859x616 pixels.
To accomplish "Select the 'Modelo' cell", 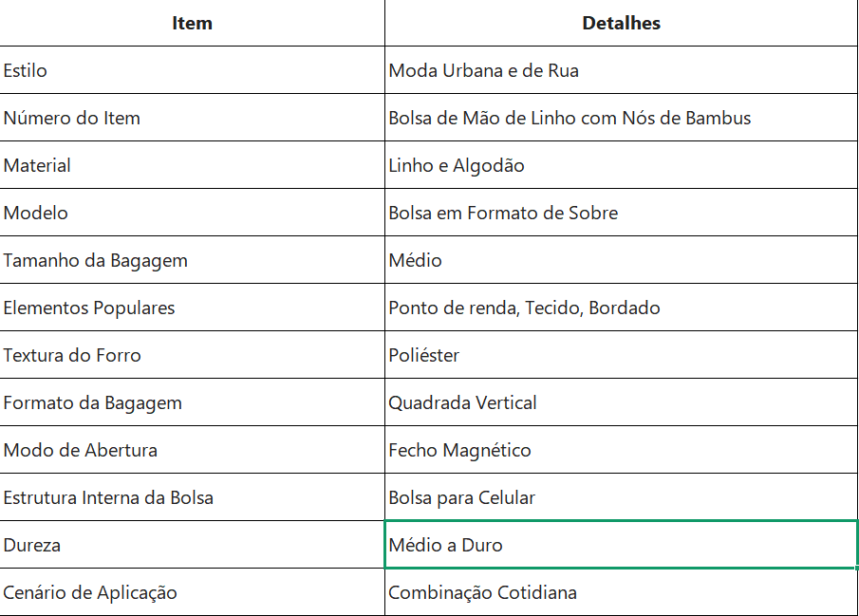I will (192, 213).
